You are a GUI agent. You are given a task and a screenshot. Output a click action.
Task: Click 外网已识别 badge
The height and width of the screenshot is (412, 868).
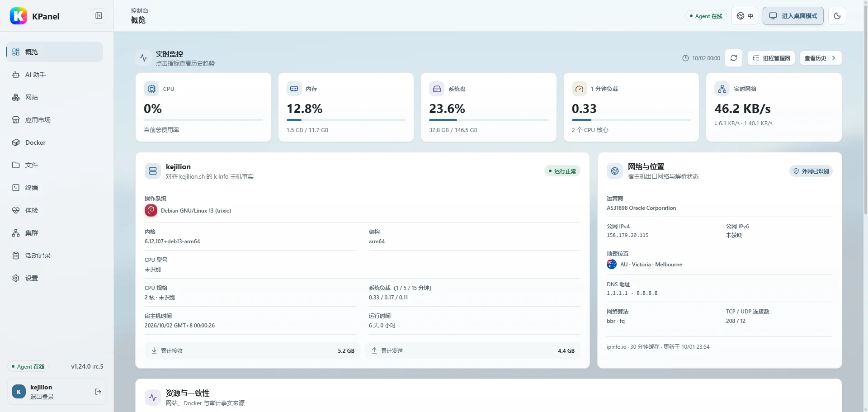[811, 171]
